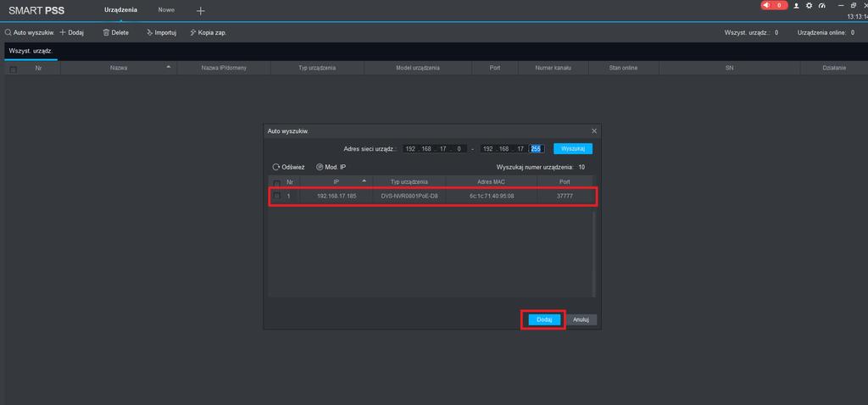Open Kopia zap. backup option
Viewport: 868px width, 405px height.
pyautogui.click(x=209, y=33)
